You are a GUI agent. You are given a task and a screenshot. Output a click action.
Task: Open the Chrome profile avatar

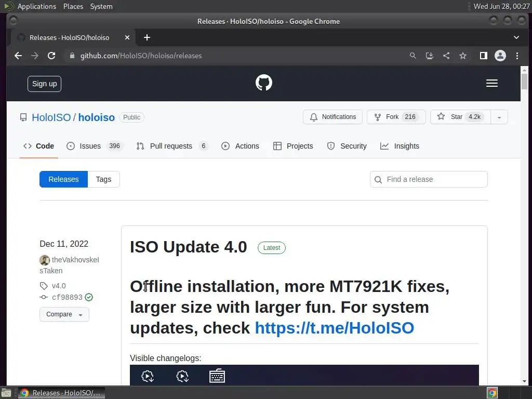(500, 56)
